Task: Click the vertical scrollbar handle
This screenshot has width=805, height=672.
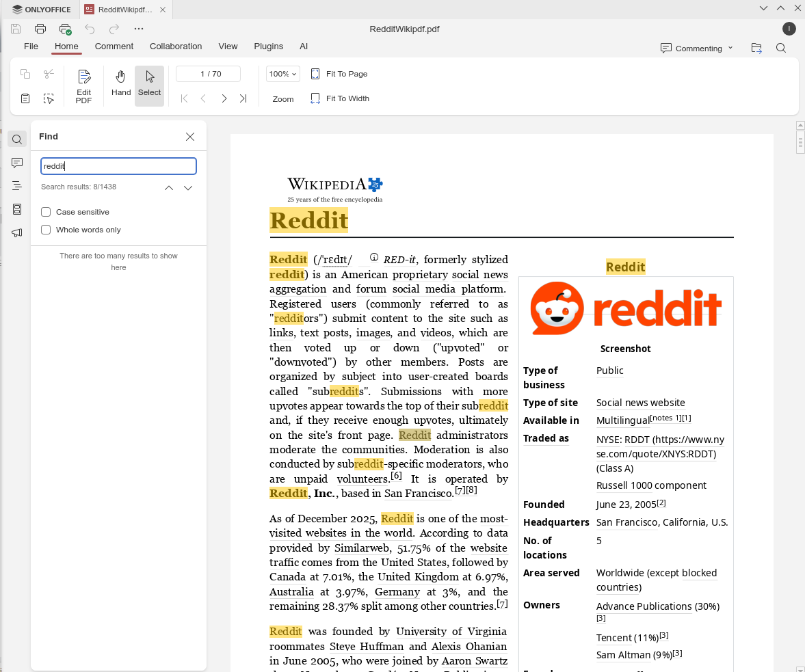Action: (x=800, y=143)
